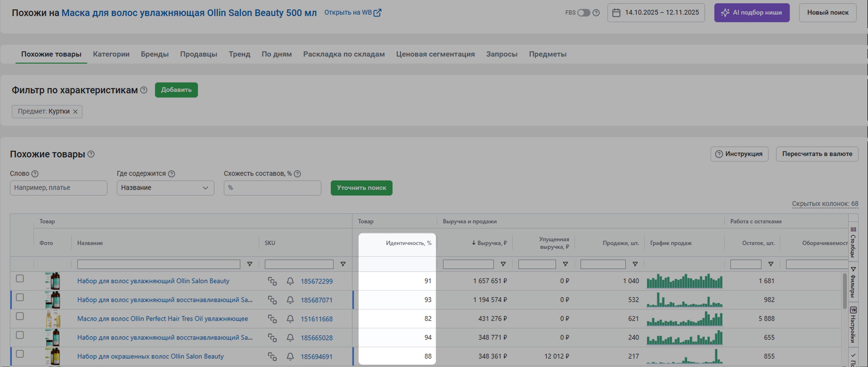The image size is (868, 367).
Task: Open the Где содержится Название dropdown
Action: pos(165,188)
